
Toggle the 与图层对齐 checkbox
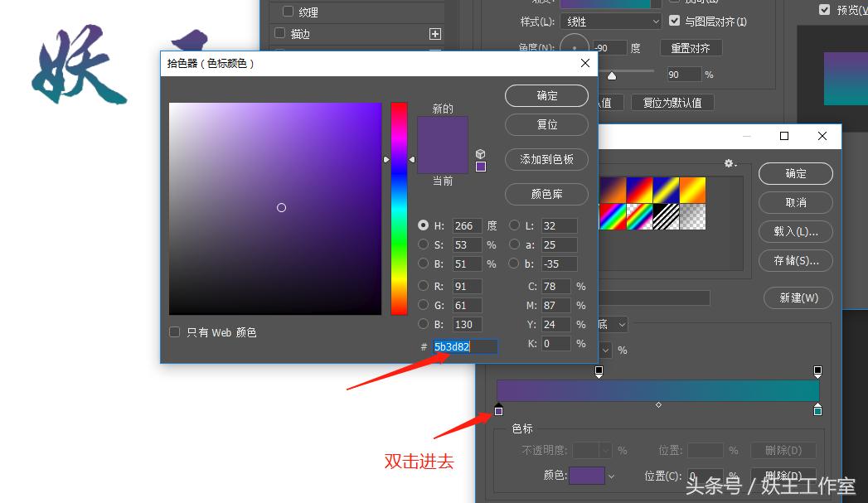(675, 21)
